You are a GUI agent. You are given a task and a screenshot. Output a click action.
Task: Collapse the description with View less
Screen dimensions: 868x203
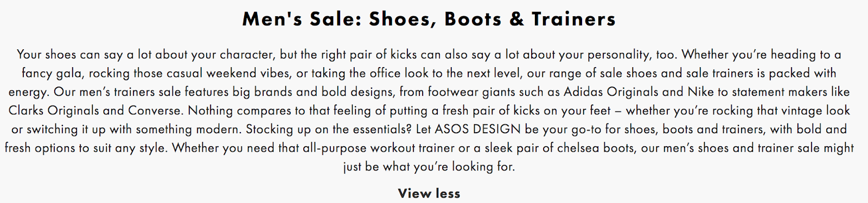(429, 193)
